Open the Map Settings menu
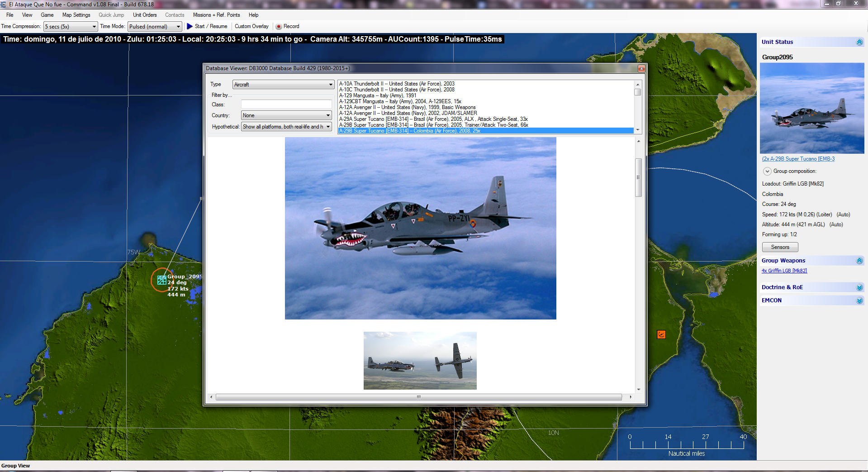This screenshot has height=472, width=868. [76, 15]
